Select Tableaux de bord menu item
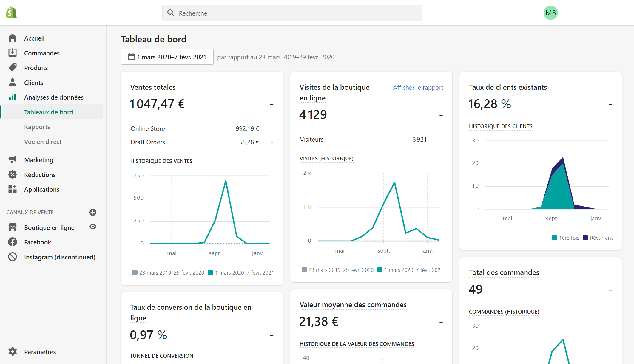This screenshot has width=634, height=364. click(x=49, y=112)
